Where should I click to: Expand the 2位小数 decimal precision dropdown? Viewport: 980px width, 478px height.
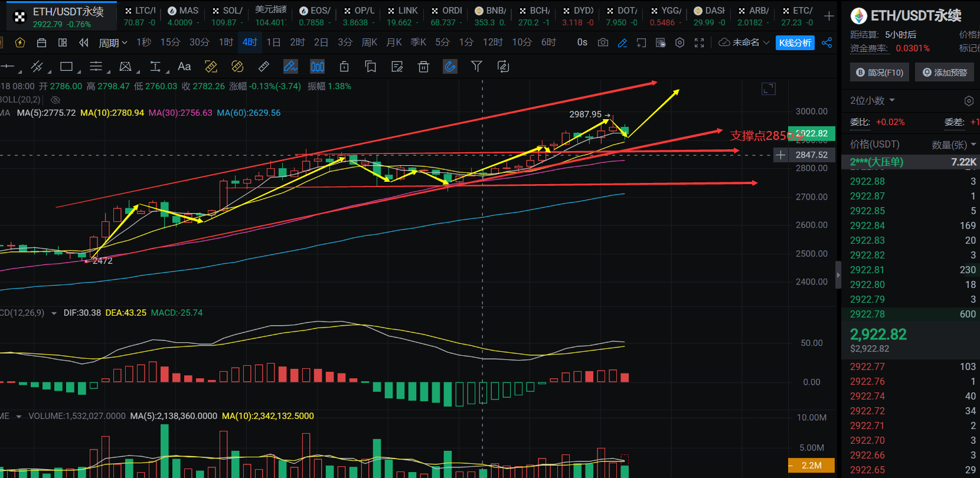pyautogui.click(x=873, y=100)
